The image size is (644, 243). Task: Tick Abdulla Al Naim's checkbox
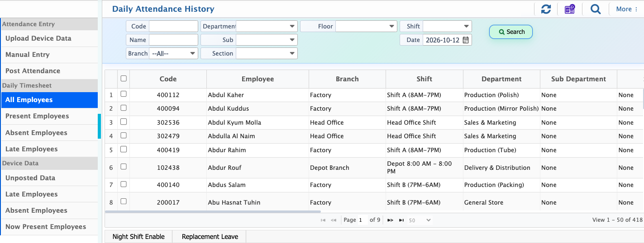point(124,136)
